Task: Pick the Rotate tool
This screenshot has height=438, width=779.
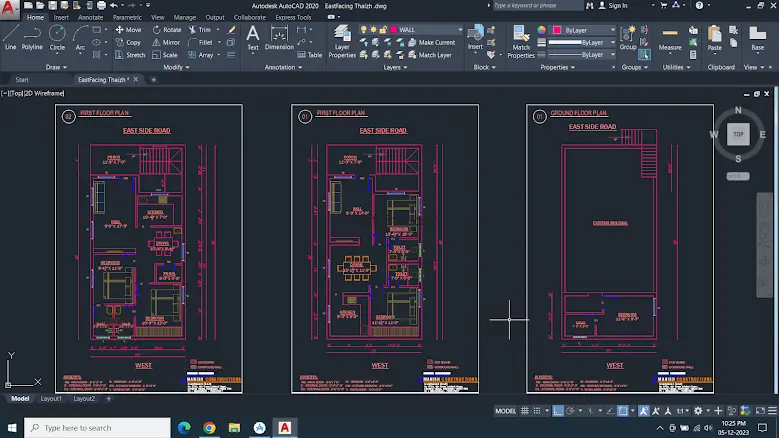Action: 166,30
